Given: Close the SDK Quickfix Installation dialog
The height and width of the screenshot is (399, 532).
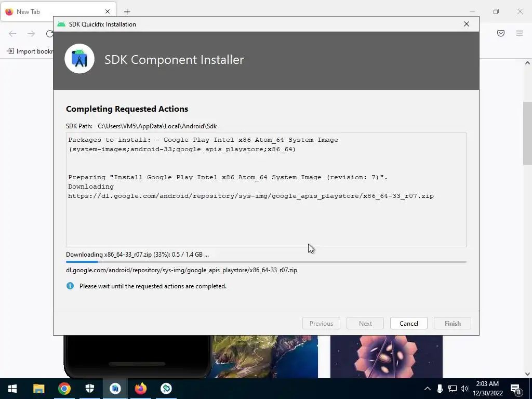Looking at the screenshot, I should coord(467,24).
